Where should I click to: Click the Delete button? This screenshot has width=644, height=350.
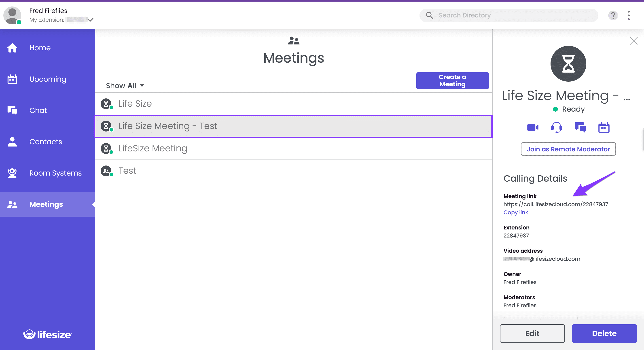click(x=604, y=333)
